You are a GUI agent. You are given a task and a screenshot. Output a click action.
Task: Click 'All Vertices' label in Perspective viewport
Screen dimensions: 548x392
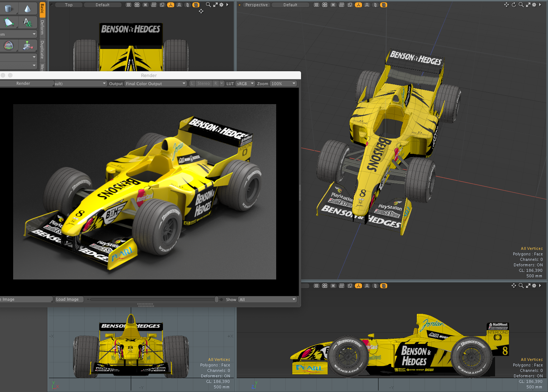pos(532,248)
